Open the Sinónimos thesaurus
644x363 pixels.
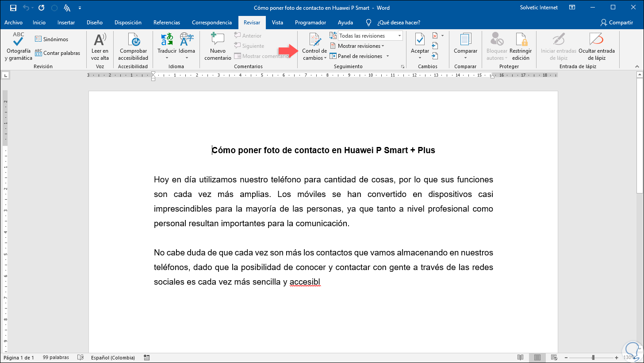click(52, 39)
